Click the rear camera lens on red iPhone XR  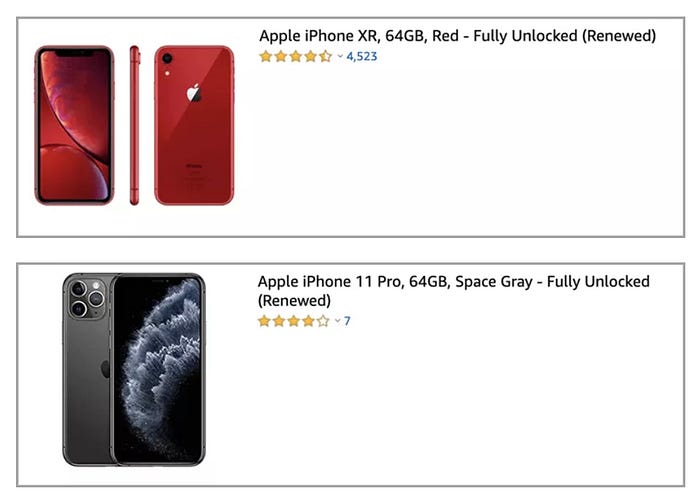click(166, 59)
